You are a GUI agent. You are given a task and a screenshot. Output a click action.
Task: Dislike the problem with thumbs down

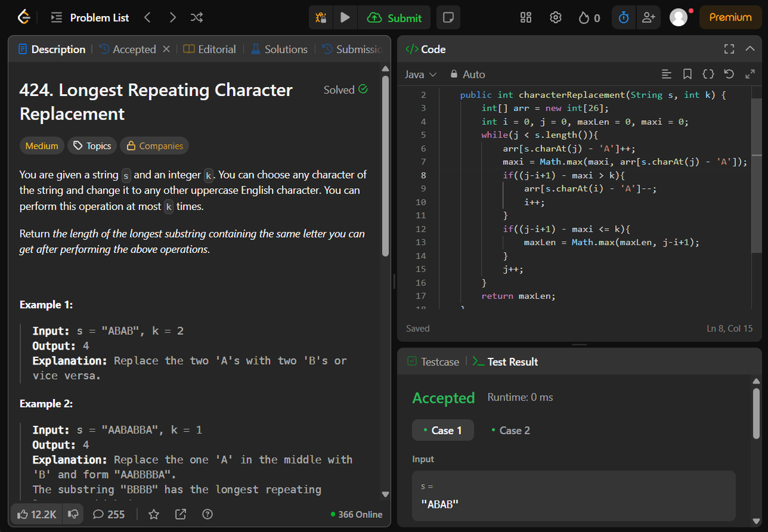73,514
